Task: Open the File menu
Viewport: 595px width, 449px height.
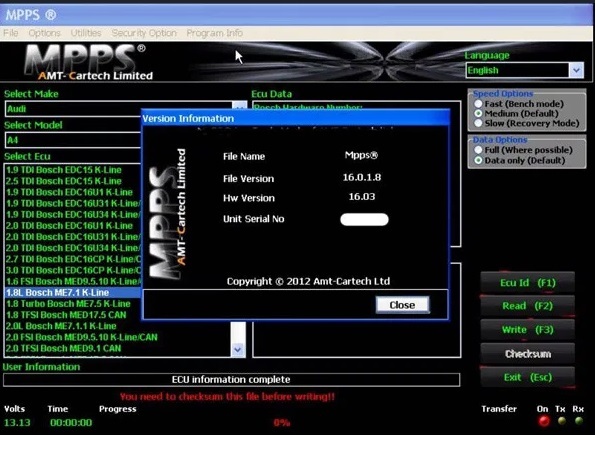Action: coord(11,33)
